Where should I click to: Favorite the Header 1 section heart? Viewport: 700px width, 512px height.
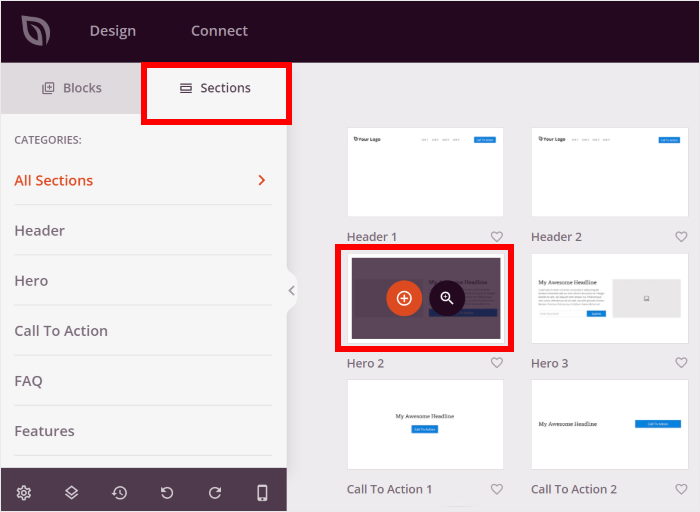(497, 237)
